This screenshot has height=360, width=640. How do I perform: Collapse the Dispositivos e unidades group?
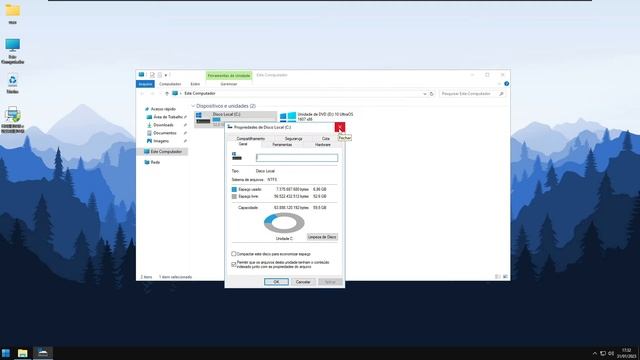[193, 106]
